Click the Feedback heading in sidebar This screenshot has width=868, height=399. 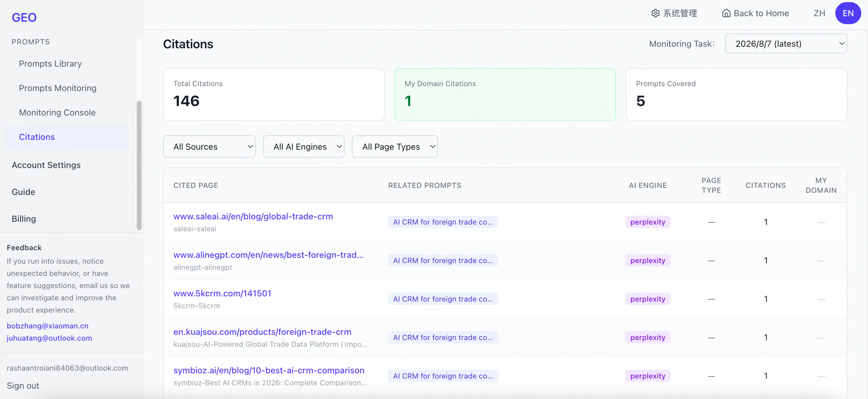click(x=24, y=247)
